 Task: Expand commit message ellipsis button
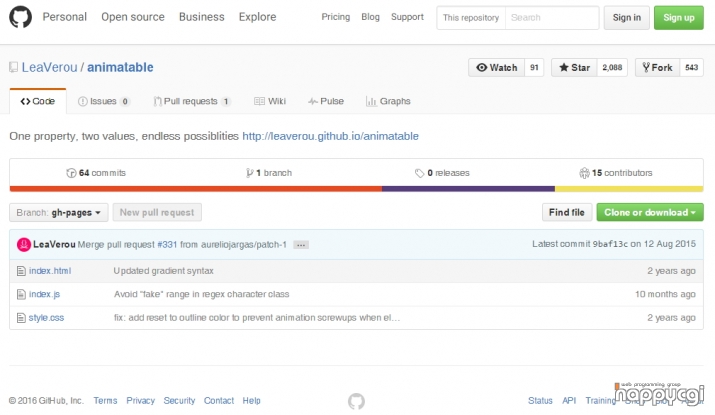[301, 245]
